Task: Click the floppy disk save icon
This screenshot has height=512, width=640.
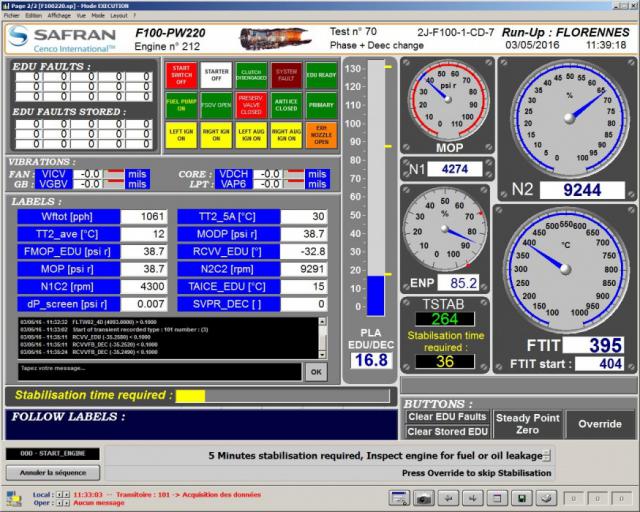Action: click(521, 498)
